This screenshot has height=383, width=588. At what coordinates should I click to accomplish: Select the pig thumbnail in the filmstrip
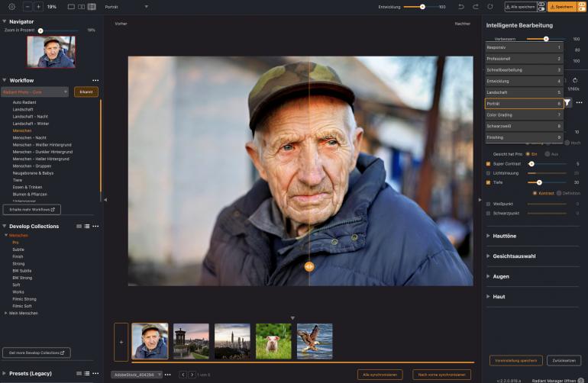(x=273, y=341)
